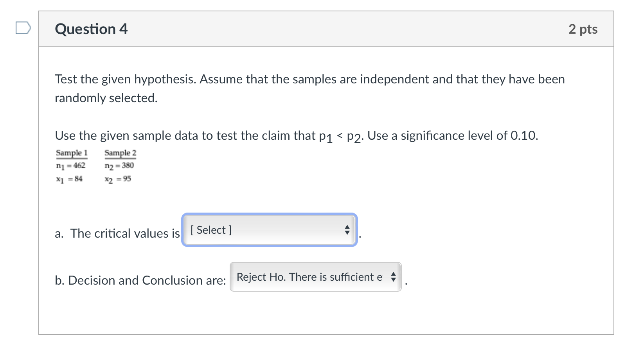644x350 pixels.
Task: Click the 'a. The critical values is' label
Action: click(x=117, y=233)
